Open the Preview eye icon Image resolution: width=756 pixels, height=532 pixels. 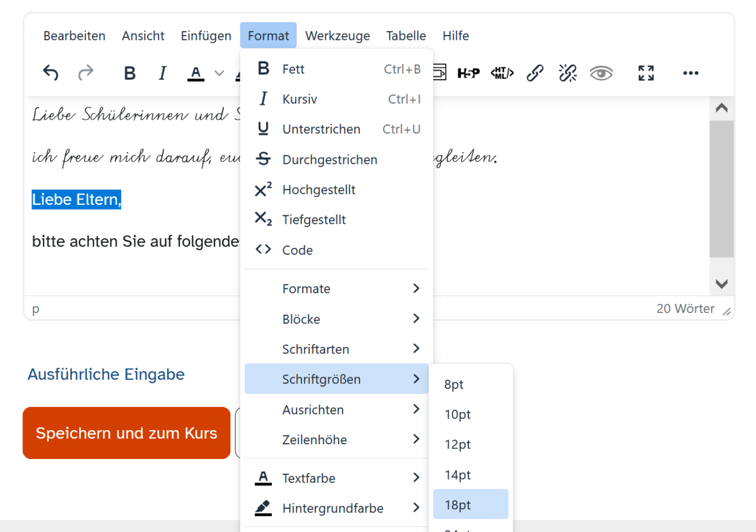pos(601,73)
